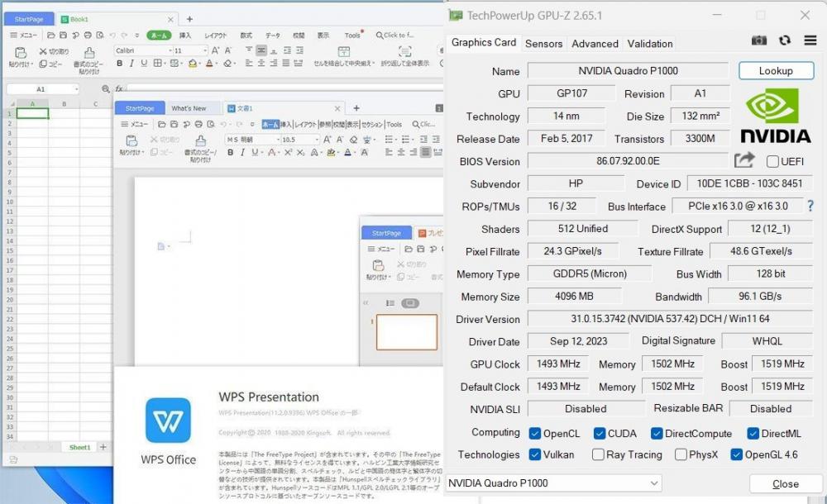Click the Spreadsheet StartPage tab button
Image resolution: width=827 pixels, height=504 pixels.
coord(29,19)
